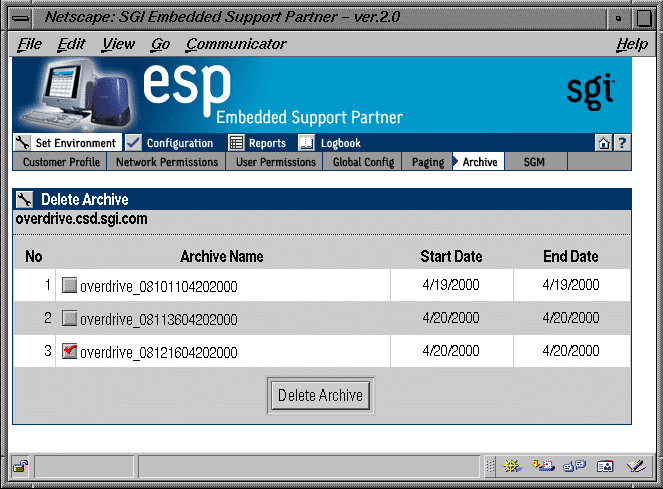Click archive name overdrive_08101104202000
The image size is (663, 489).
pos(159,286)
